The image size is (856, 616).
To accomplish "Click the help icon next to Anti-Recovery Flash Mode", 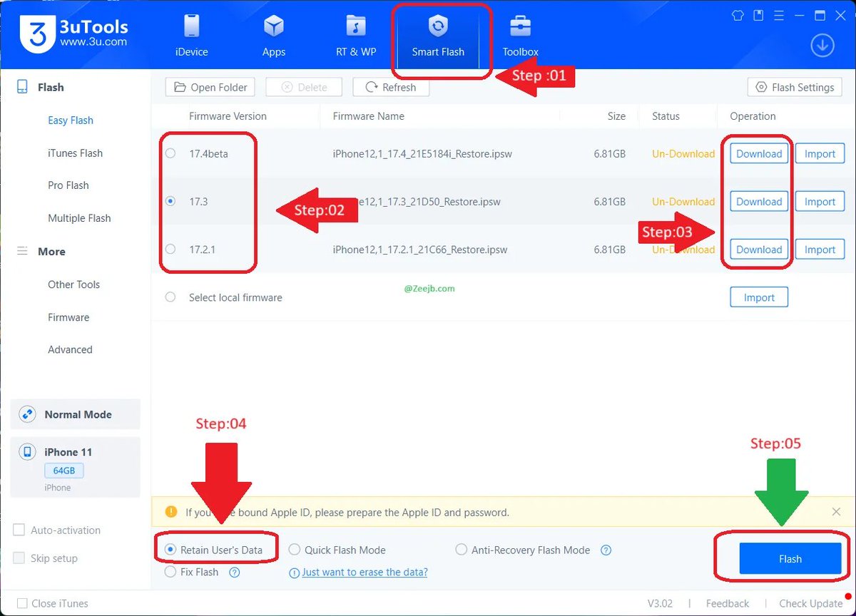I will 606,550.
